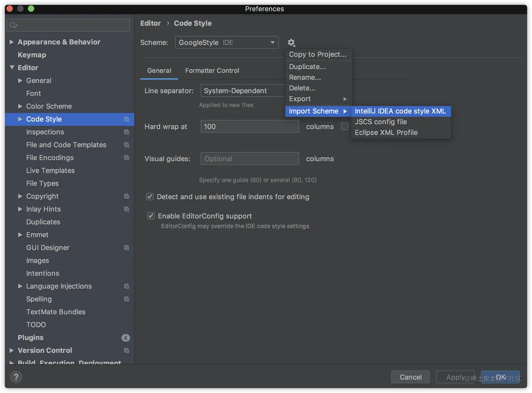Click the Editor breadcrumb link
532x393 pixels.
pyautogui.click(x=151, y=23)
